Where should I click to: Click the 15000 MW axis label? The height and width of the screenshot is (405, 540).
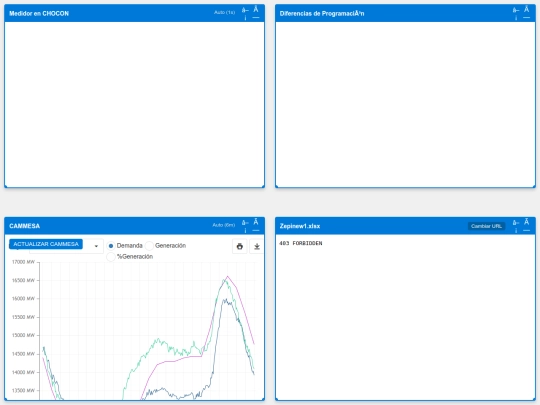pos(23,335)
